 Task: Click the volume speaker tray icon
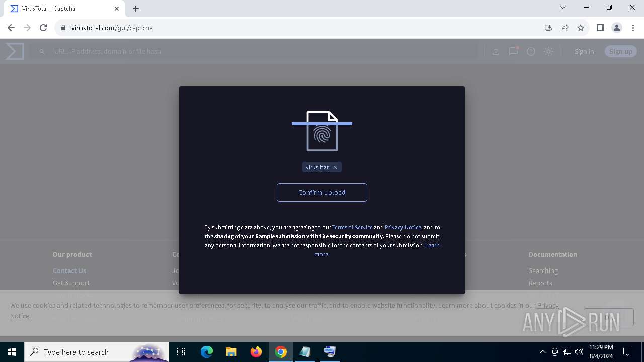(579, 352)
